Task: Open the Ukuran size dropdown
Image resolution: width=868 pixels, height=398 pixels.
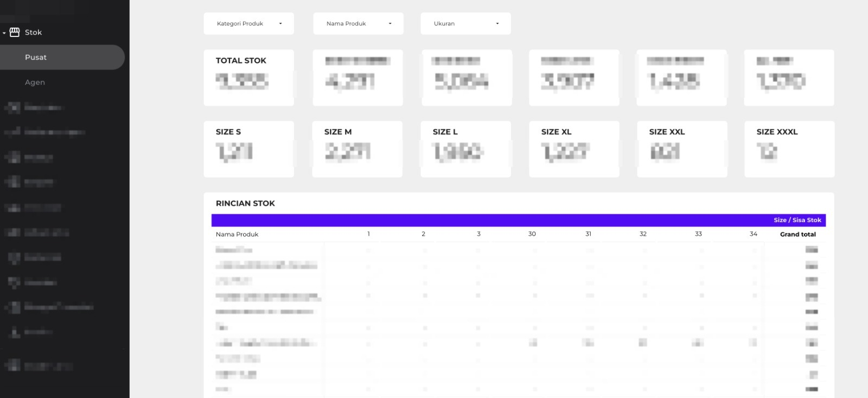Action: coord(465,24)
